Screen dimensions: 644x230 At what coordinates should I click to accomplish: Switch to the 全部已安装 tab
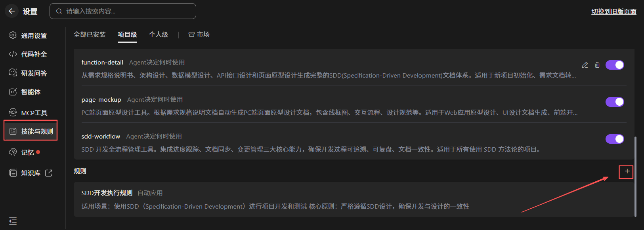(x=90, y=35)
